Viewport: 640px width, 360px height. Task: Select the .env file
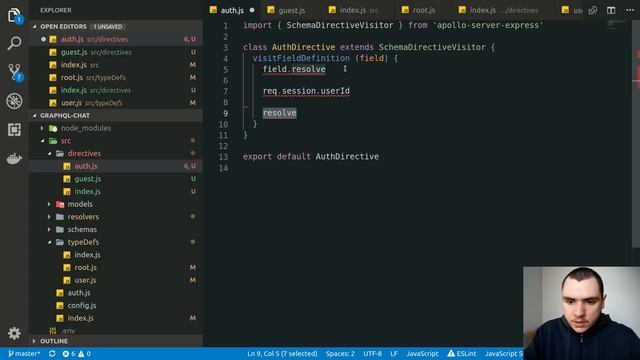click(x=116, y=331)
